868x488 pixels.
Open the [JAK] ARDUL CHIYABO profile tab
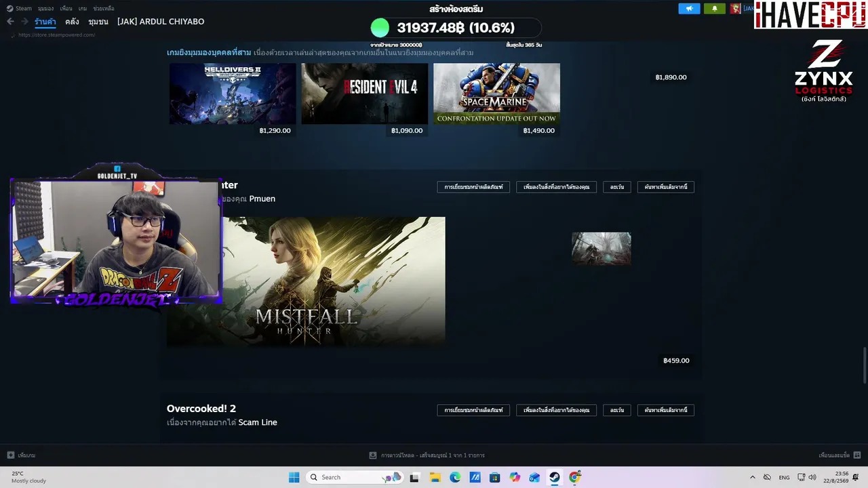coord(161,22)
